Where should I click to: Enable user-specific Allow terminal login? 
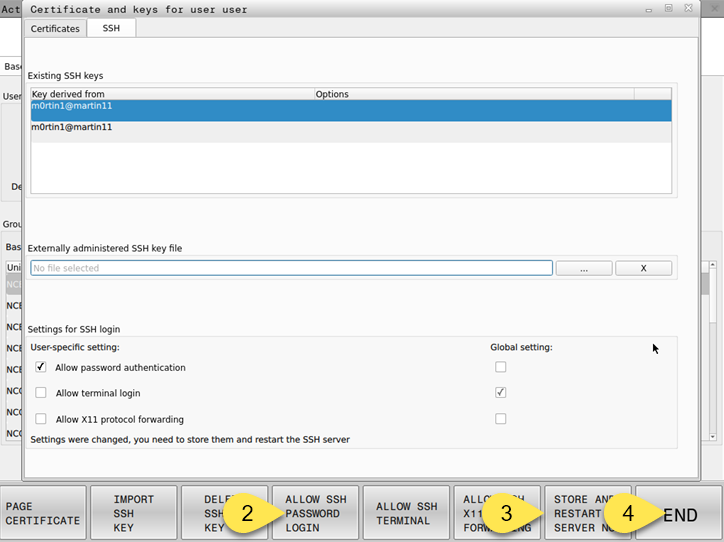point(41,392)
